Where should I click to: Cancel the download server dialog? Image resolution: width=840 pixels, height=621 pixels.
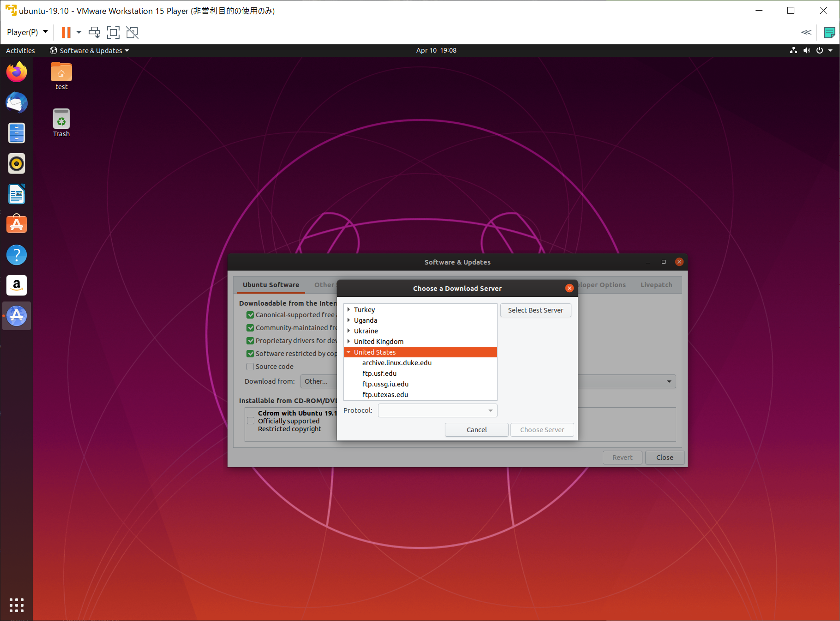(477, 430)
